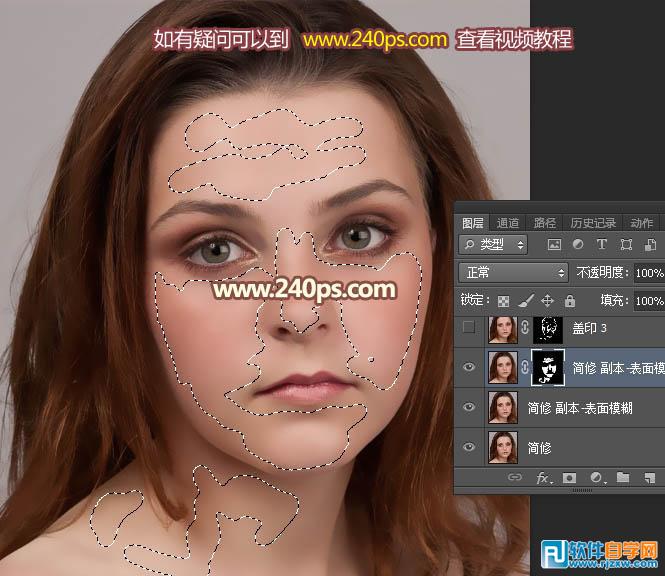Screen dimensions: 665x576
Task: Create new fill or adjustment layer
Action: pos(597,478)
